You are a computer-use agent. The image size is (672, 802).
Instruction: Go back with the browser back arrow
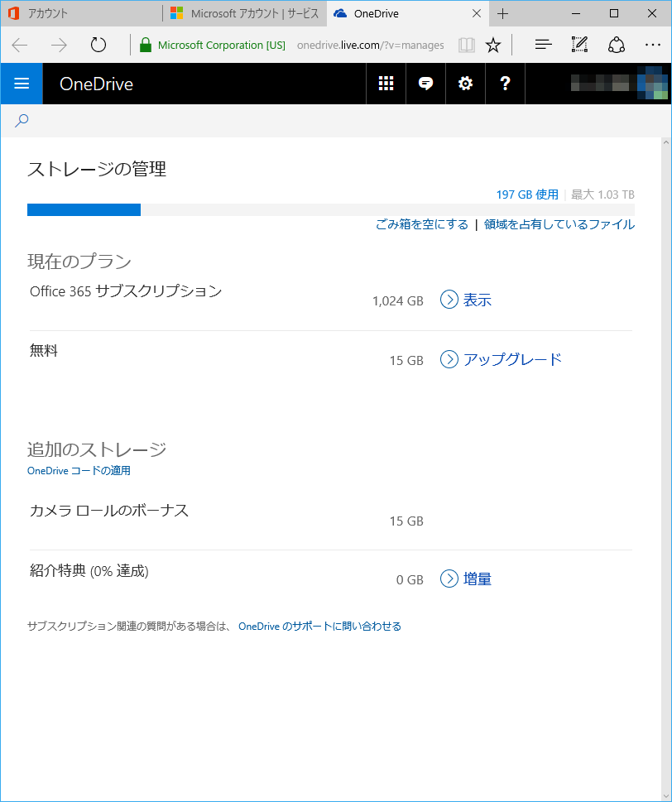[19, 45]
